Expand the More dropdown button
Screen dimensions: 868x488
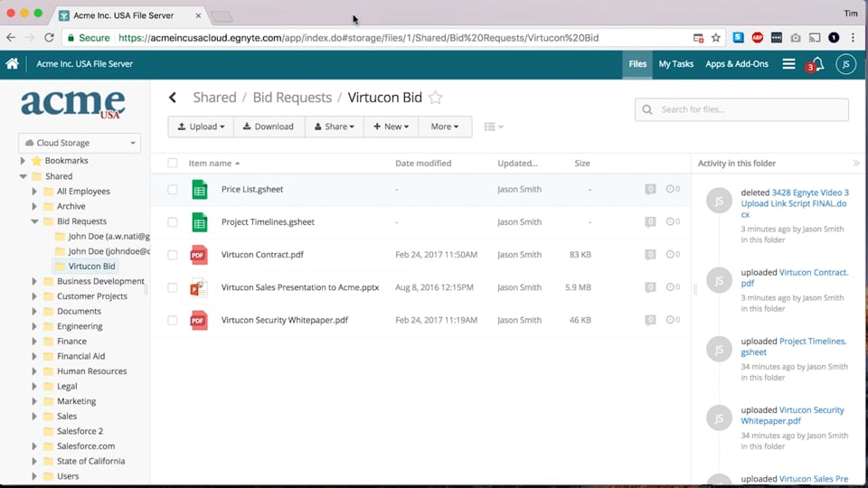[444, 127]
